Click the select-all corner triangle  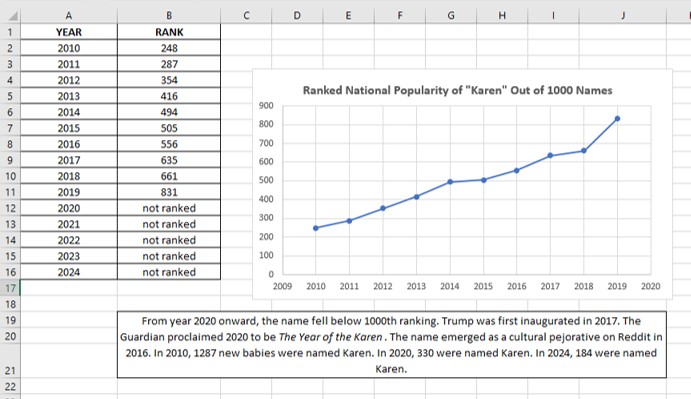pyautogui.click(x=13, y=16)
